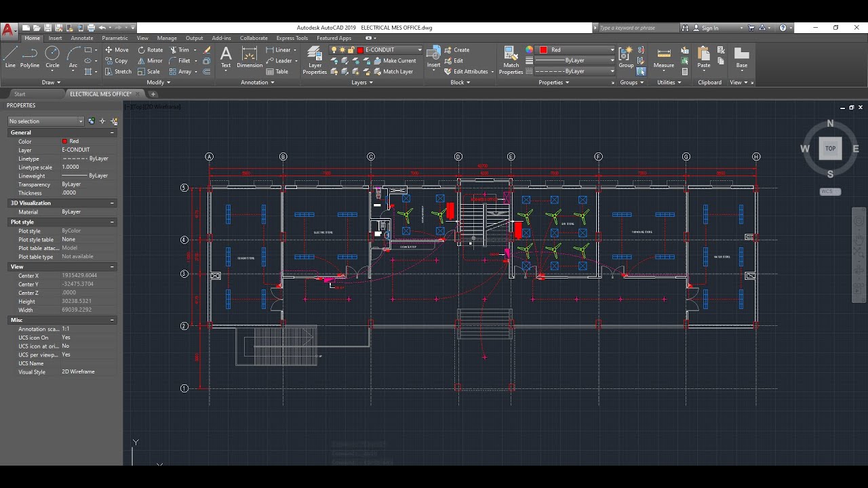Click the Insert block icon
Screen dimensions: 868x488
pyautogui.click(x=433, y=57)
